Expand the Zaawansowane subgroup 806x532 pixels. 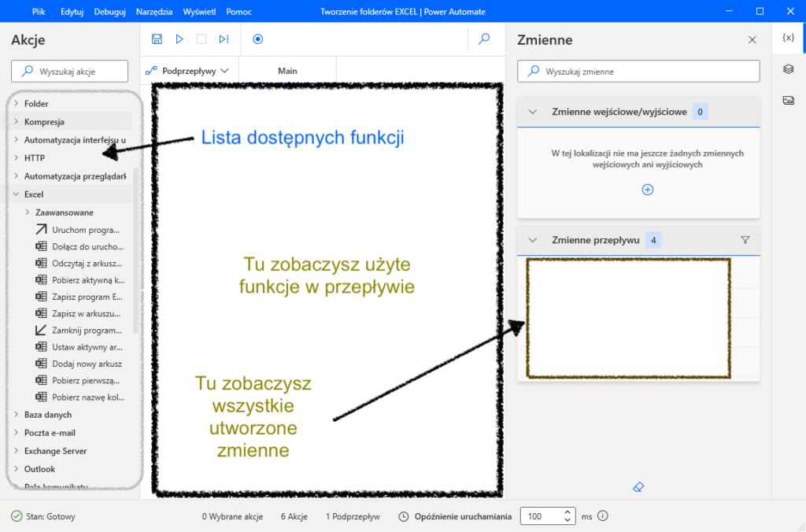28,212
